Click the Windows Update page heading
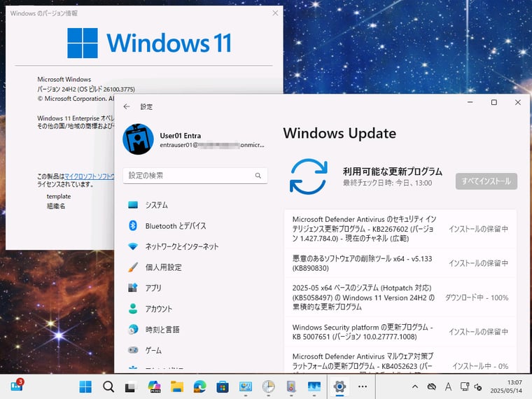The width and height of the screenshot is (532, 399). 339,133
